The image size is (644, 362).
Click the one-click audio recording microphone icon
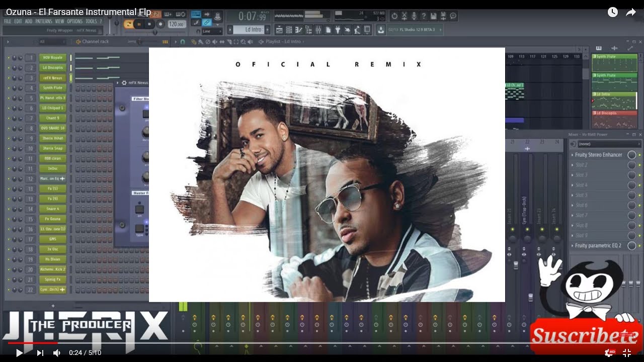pyautogui.click(x=414, y=16)
